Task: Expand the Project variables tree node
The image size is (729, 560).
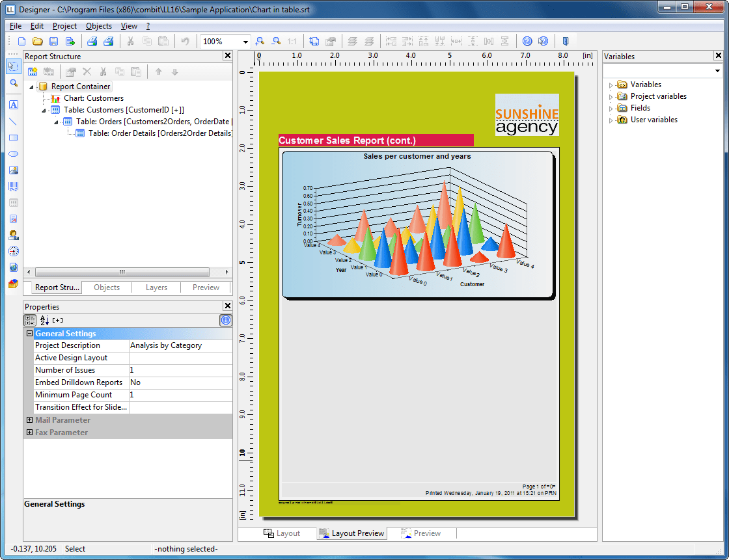Action: 611,96
